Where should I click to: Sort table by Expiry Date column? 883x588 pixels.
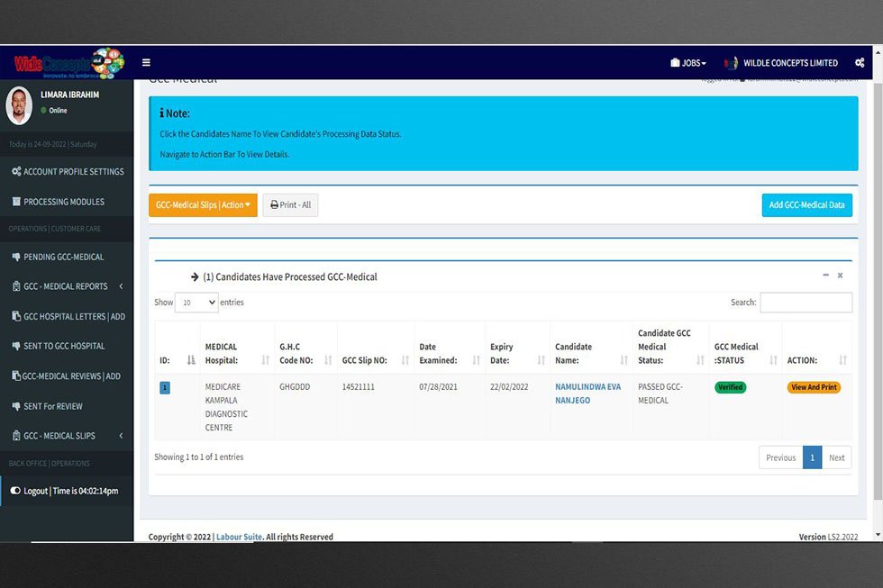pos(517,353)
